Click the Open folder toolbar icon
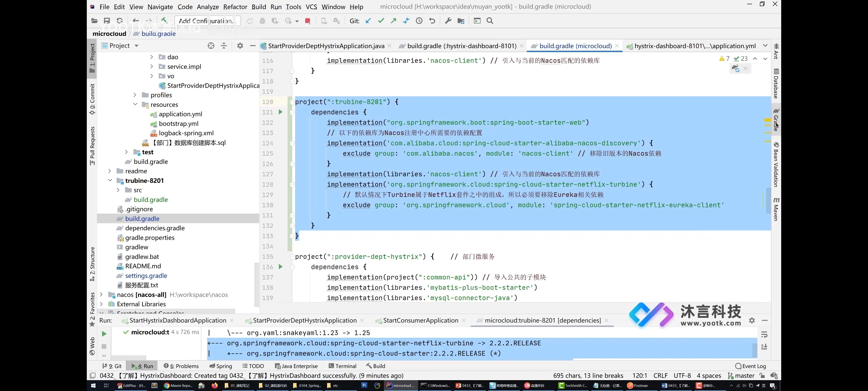 [x=94, y=21]
